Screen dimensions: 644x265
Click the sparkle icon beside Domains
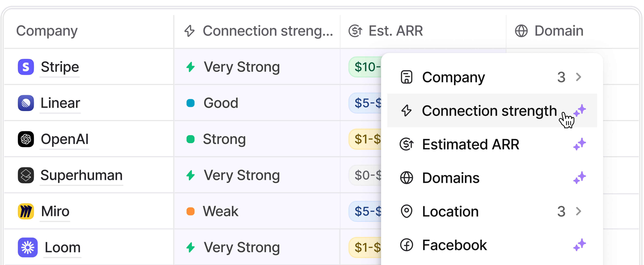[x=579, y=178]
